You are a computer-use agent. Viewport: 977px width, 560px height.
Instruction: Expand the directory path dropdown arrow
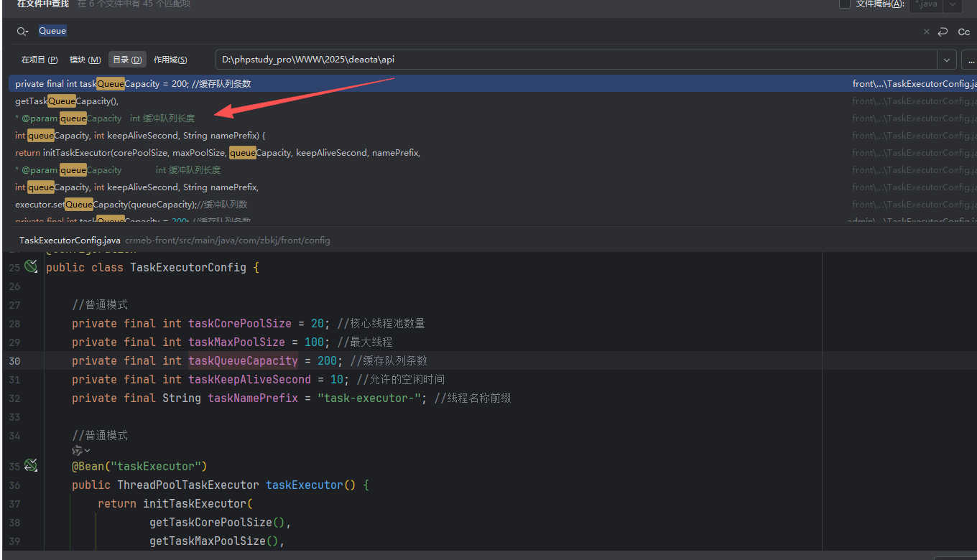[x=946, y=60]
